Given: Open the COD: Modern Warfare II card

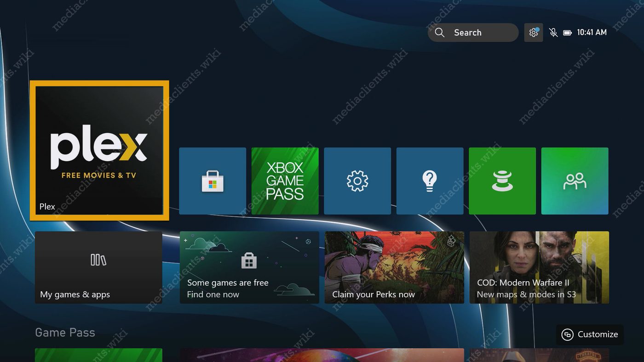Looking at the screenshot, I should pos(539,267).
